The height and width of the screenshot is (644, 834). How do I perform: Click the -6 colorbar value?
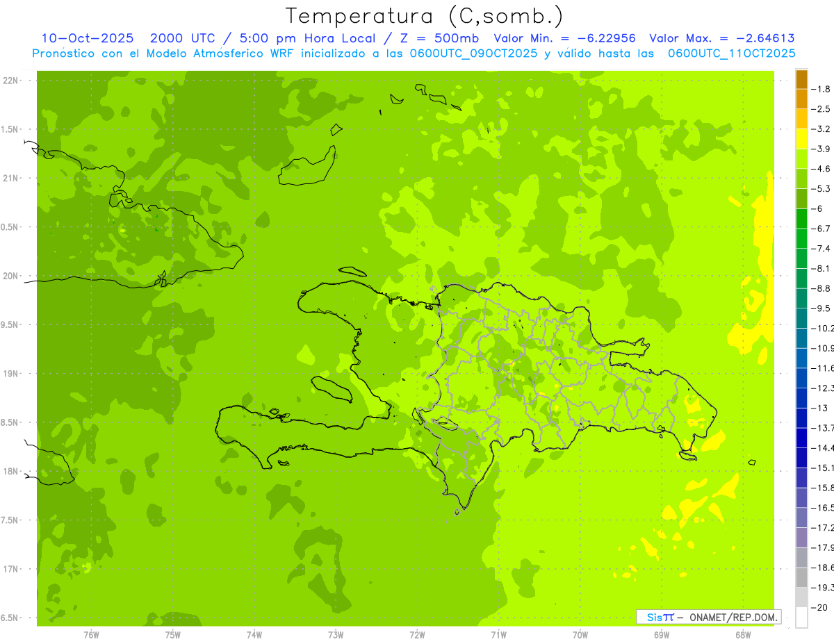817,208
